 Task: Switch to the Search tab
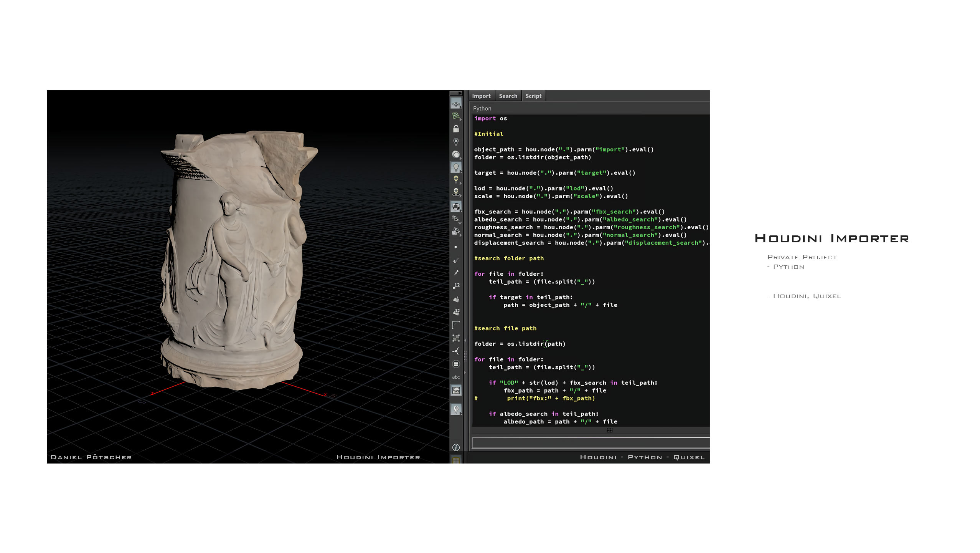[x=508, y=96]
